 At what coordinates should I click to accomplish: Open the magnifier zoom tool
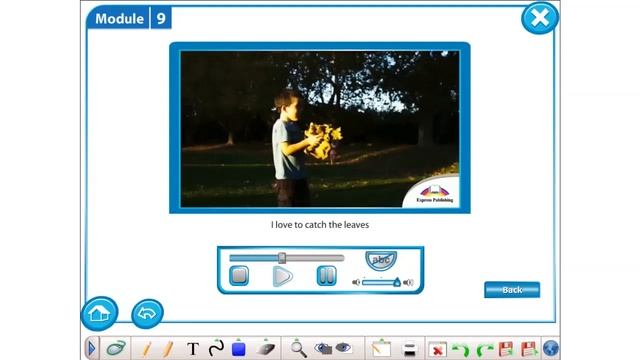click(298, 349)
